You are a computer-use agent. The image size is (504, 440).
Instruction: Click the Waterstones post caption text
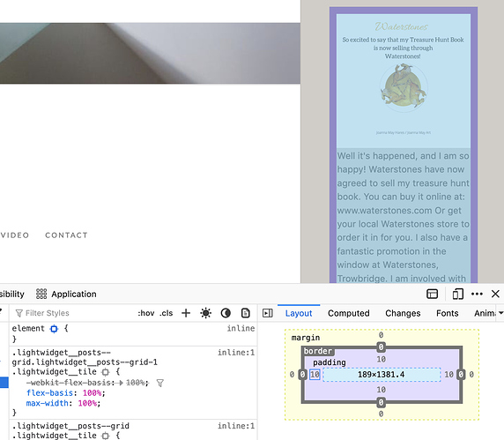[x=404, y=216]
